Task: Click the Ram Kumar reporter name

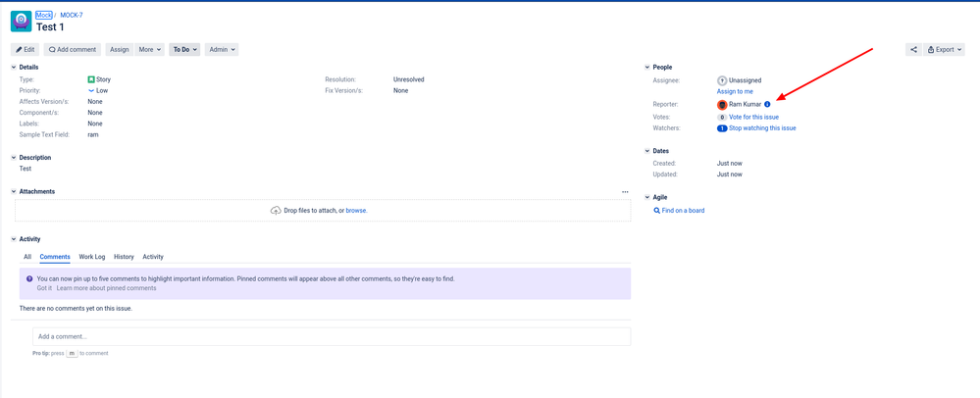Action: pos(745,104)
